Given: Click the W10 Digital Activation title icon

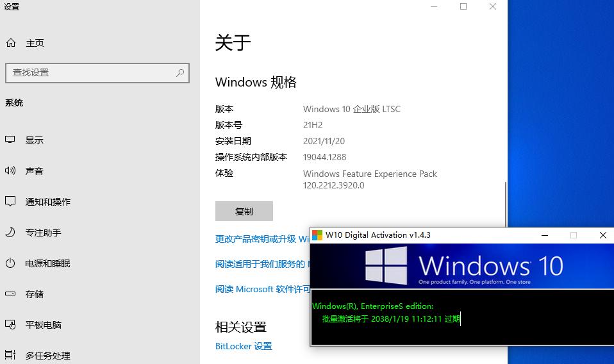Looking at the screenshot, I should tap(317, 235).
